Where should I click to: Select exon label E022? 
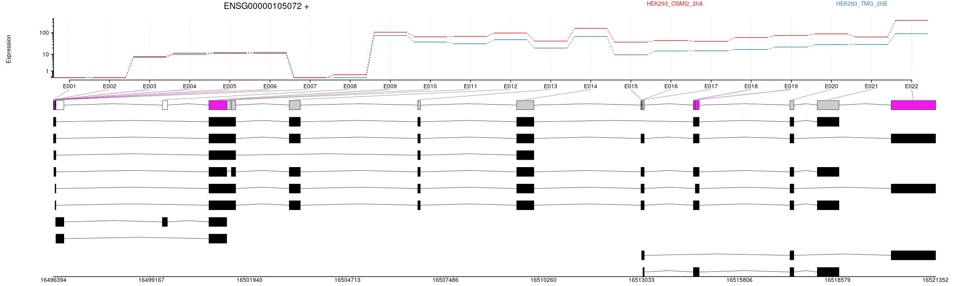coord(911,86)
